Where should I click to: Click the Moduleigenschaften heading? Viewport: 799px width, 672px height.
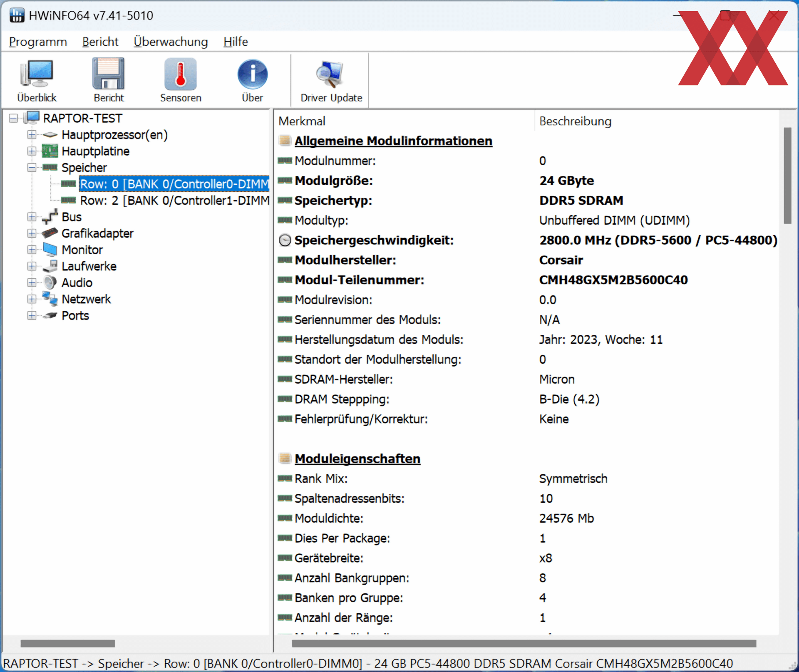[x=357, y=459]
